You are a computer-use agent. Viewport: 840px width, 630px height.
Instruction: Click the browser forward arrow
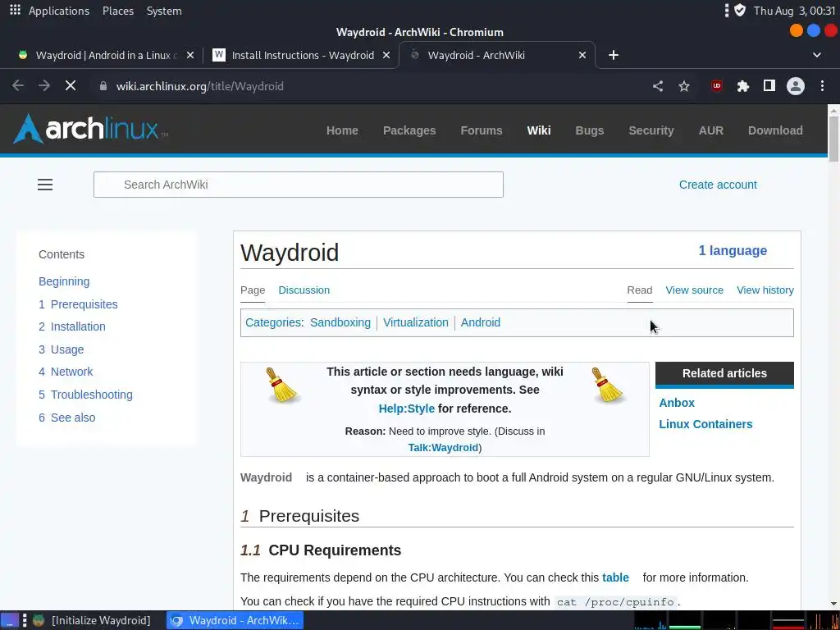44,85
